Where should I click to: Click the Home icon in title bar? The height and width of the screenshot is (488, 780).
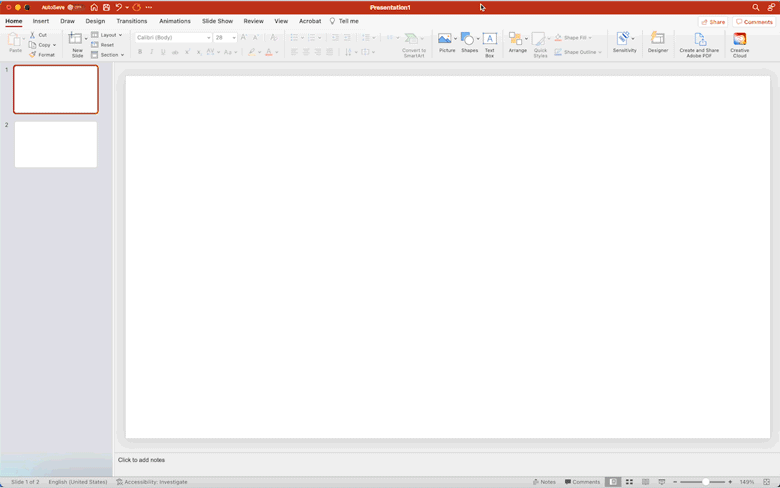(94, 7)
